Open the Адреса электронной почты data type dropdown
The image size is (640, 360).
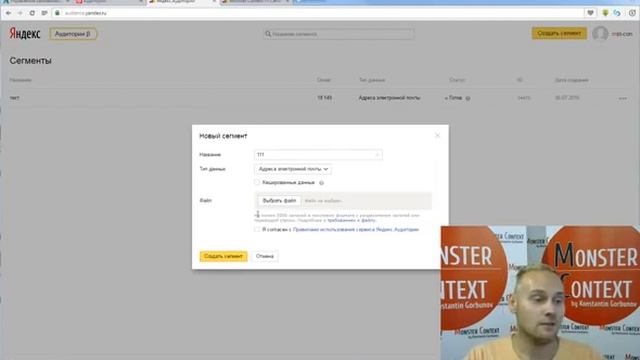coord(293,169)
